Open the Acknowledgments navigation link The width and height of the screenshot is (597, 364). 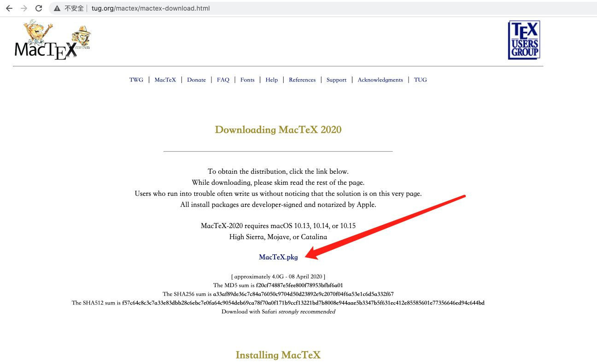point(380,80)
